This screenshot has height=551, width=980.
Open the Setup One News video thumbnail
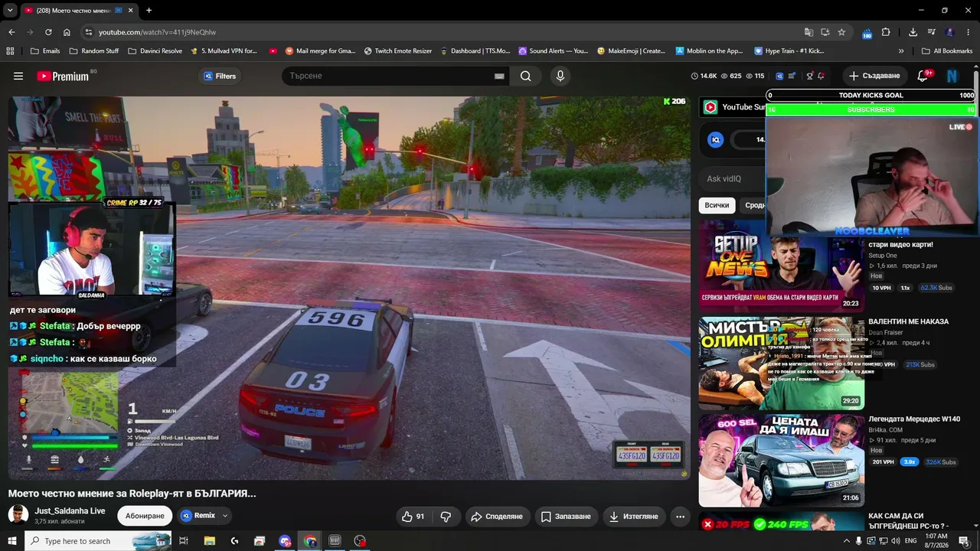pos(782,266)
